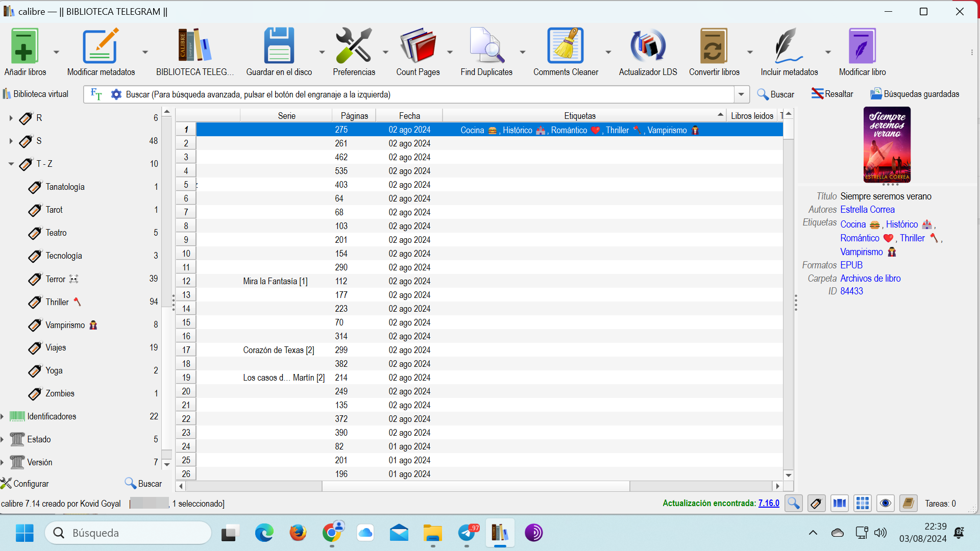The image size is (980, 551).
Task: Sort by Etiquetas column header
Action: 579,116
